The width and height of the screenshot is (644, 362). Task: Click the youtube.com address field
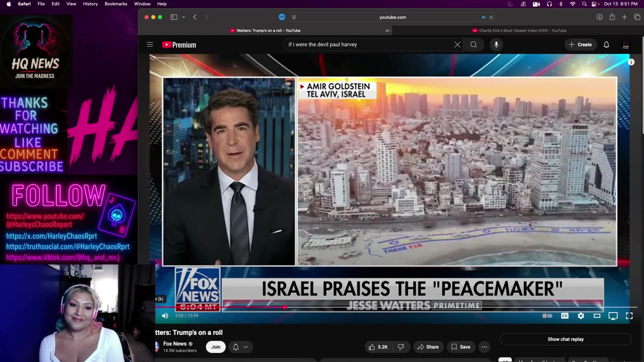[x=392, y=17]
